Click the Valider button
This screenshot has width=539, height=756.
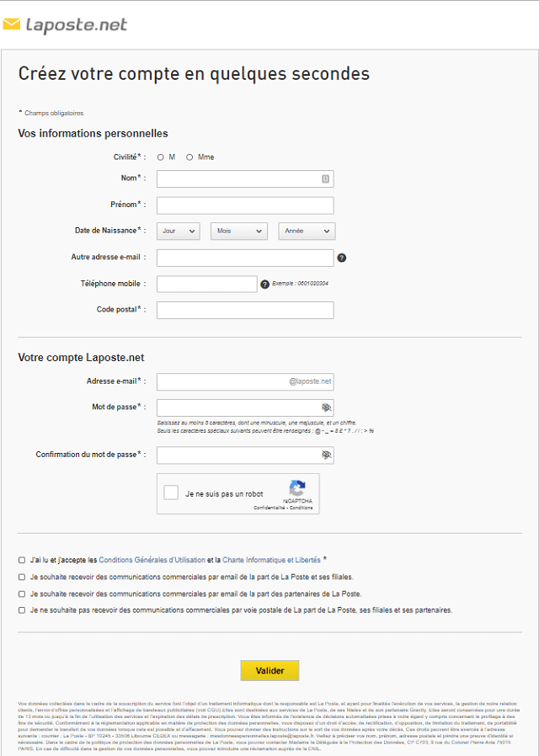tap(269, 670)
